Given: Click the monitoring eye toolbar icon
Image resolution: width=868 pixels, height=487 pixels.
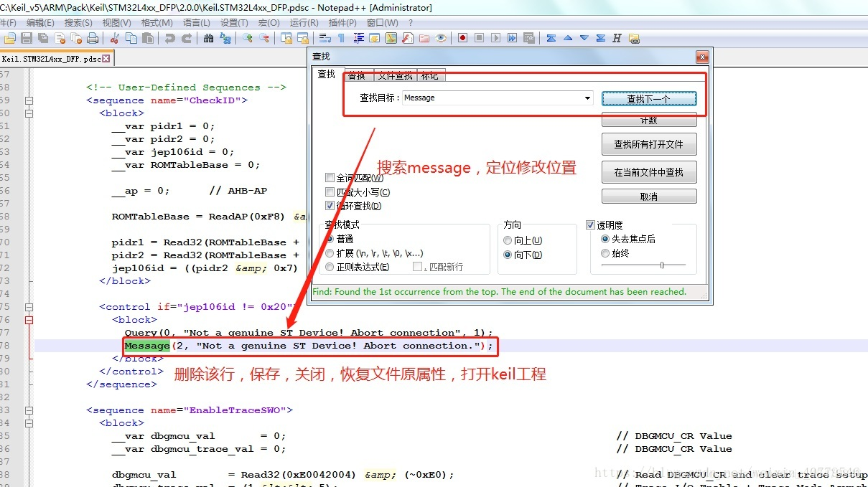Looking at the screenshot, I should (x=440, y=37).
